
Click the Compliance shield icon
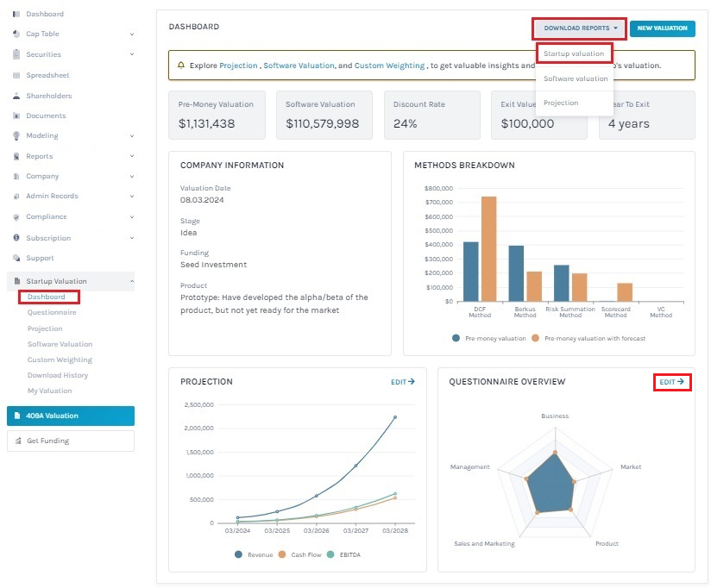tap(16, 217)
